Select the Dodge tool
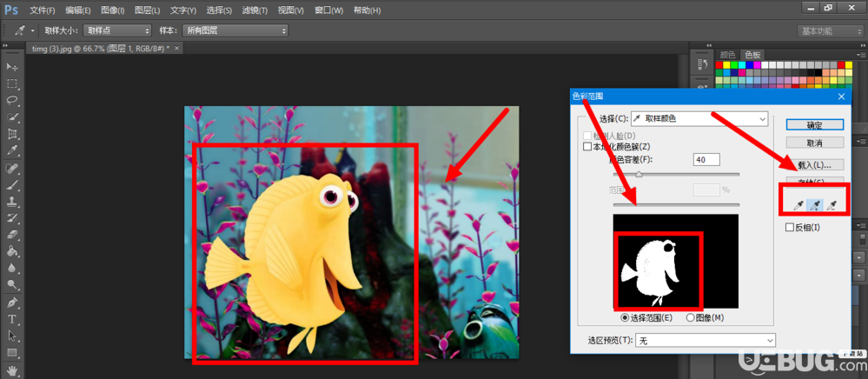The height and width of the screenshot is (379, 868). point(11,285)
